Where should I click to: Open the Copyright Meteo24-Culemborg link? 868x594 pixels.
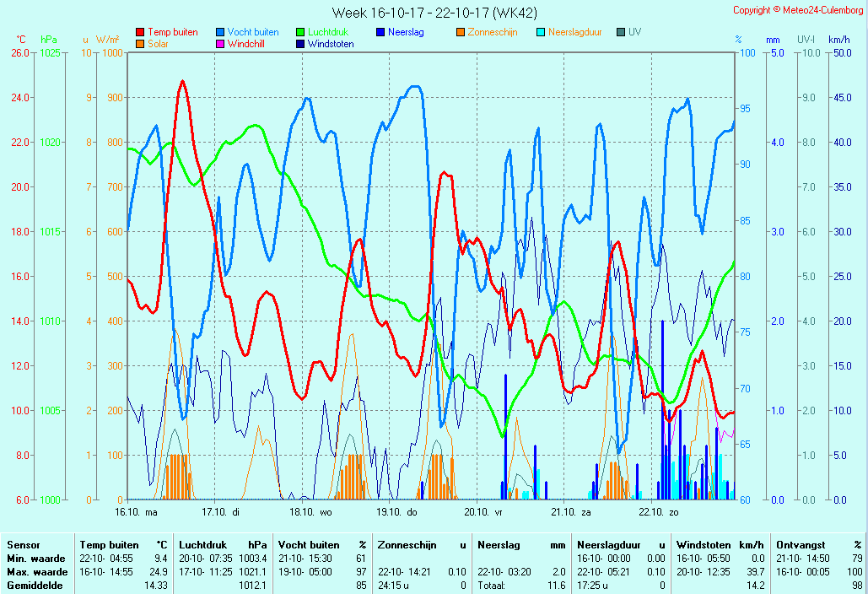point(797,10)
